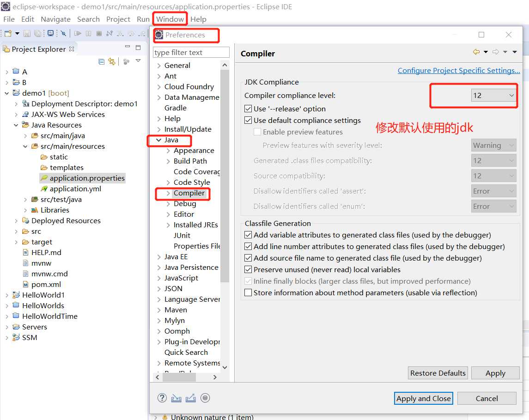Click the Cancel button
Viewport: 529px width, 420px height.
point(487,398)
